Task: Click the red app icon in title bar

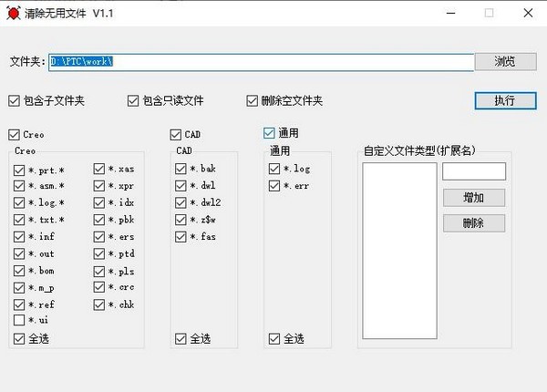Action: (x=14, y=14)
